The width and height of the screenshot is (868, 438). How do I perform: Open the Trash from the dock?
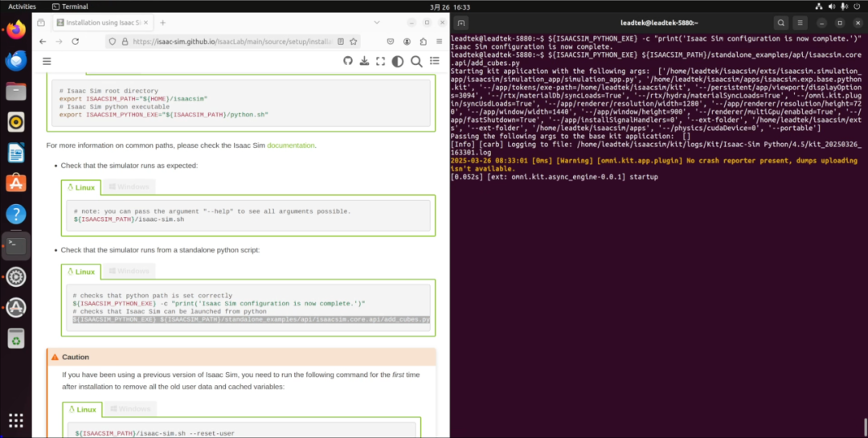[x=16, y=338]
